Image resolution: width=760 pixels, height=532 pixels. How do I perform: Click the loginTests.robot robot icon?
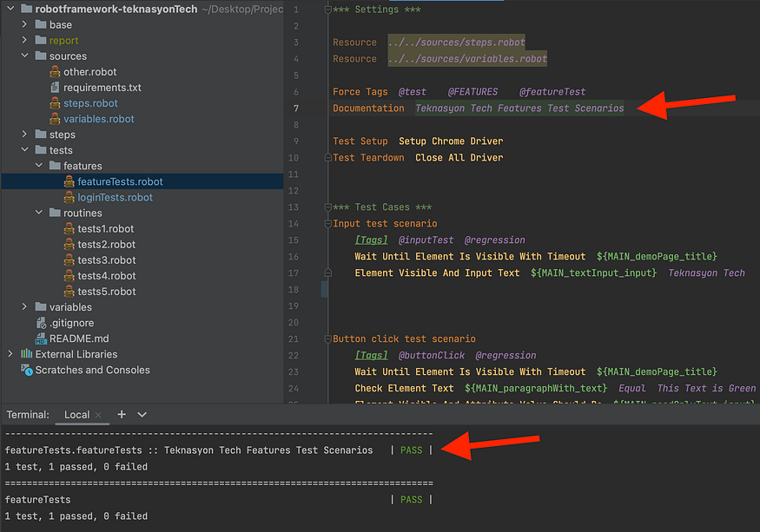point(69,197)
